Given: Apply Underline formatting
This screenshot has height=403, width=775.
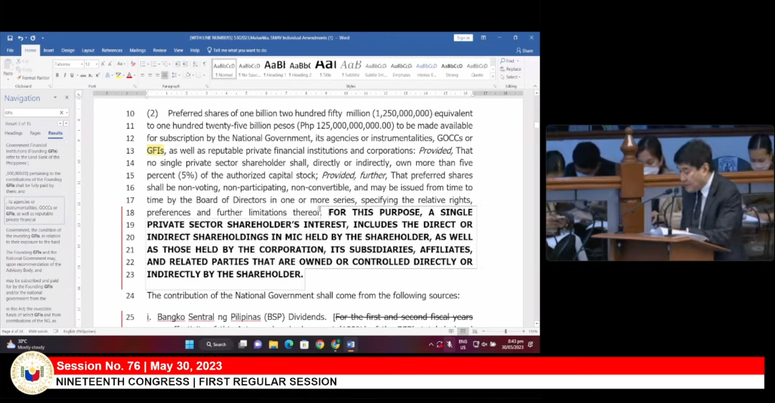Looking at the screenshot, I should pyautogui.click(x=72, y=75).
